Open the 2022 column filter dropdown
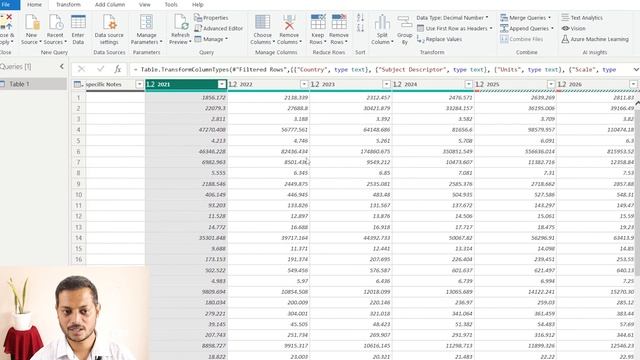 point(304,84)
